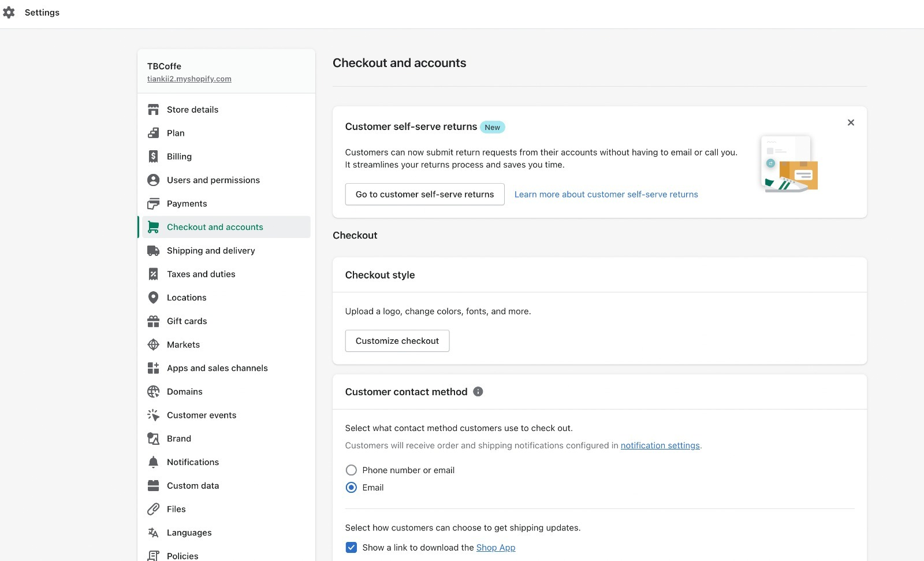Go to Locations settings
The image size is (924, 561).
pos(187,298)
